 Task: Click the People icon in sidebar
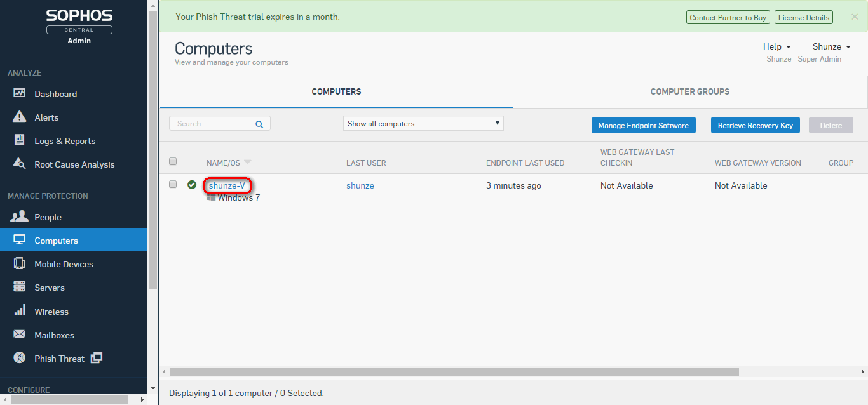pyautogui.click(x=20, y=216)
